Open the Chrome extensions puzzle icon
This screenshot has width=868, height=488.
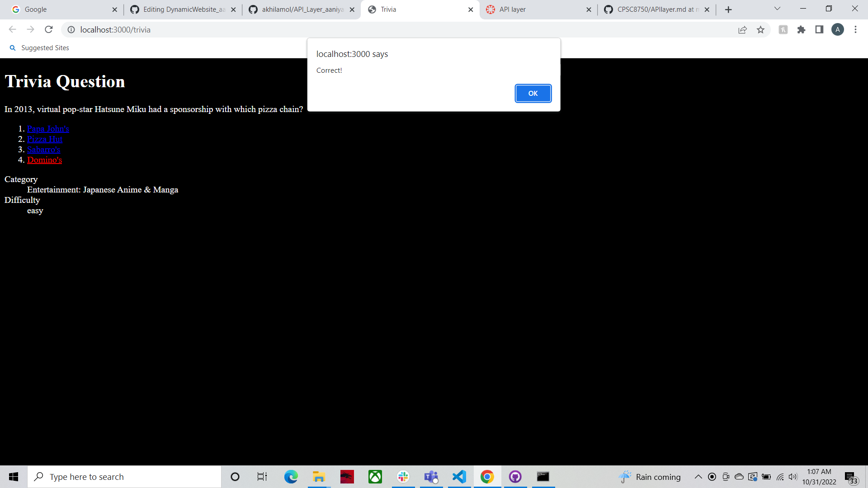click(801, 30)
